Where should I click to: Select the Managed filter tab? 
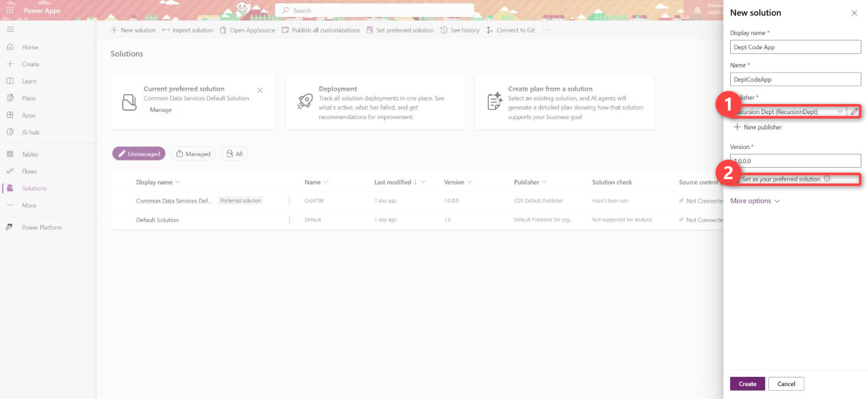coord(193,154)
